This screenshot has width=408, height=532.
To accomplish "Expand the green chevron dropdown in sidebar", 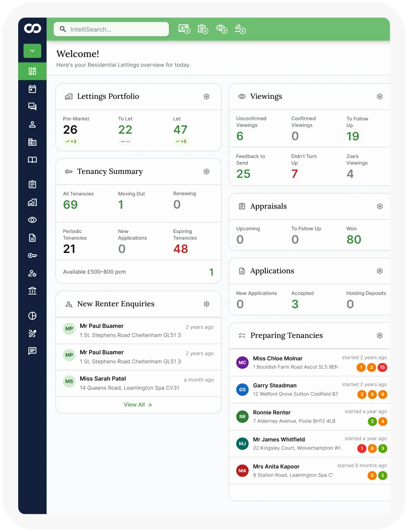I will (x=32, y=51).
